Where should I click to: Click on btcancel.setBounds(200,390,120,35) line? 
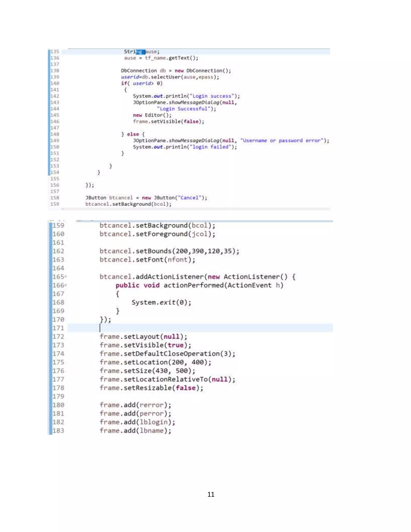[x=169, y=251]
